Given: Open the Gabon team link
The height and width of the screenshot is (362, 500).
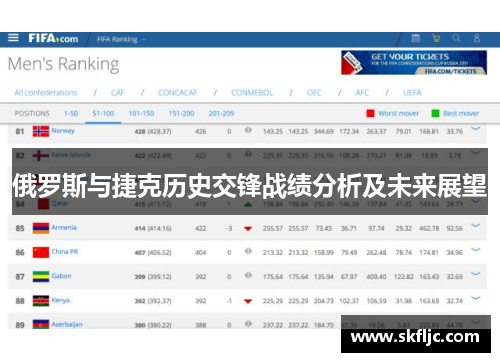Looking at the screenshot, I should coord(61,276).
